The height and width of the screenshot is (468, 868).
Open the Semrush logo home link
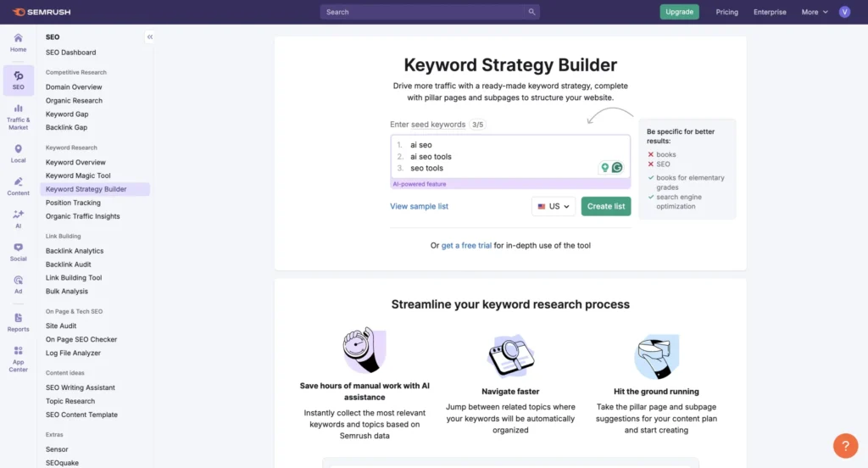tap(42, 12)
